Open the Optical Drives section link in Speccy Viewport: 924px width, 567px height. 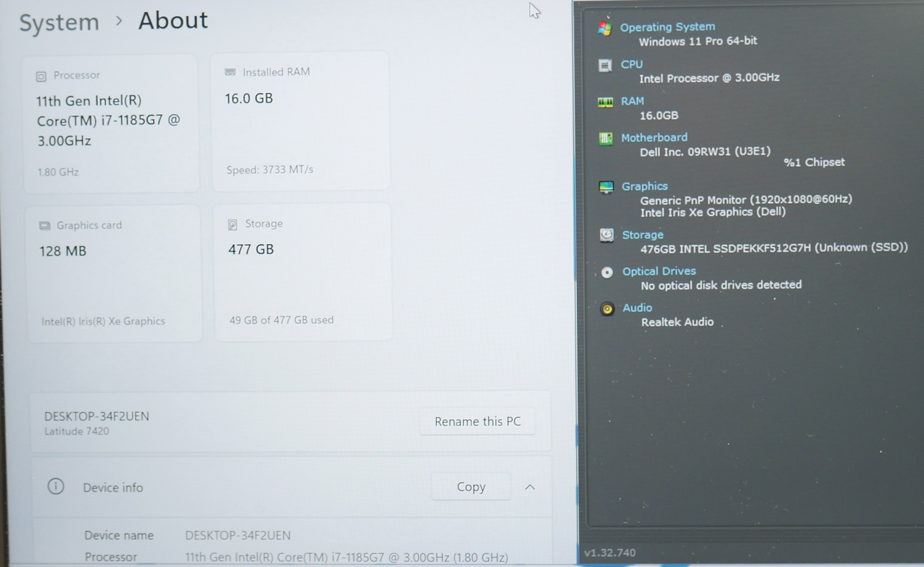tap(659, 271)
